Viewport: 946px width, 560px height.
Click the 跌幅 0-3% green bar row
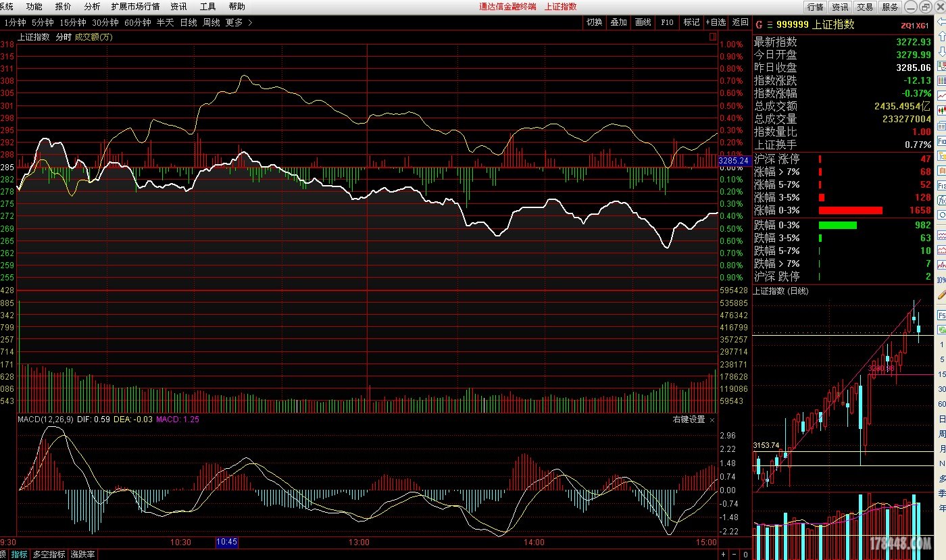(843, 225)
